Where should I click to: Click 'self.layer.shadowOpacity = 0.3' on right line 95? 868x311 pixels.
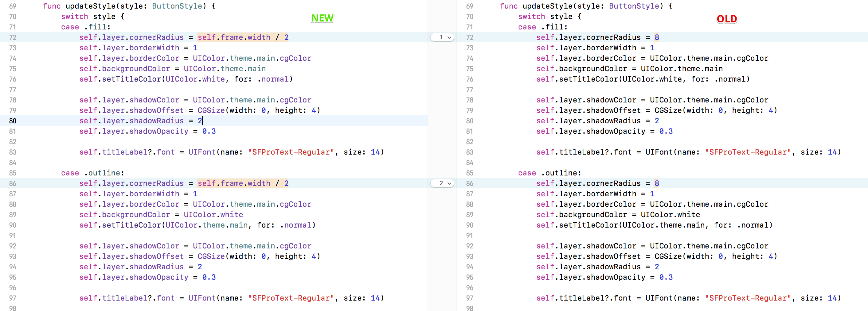click(x=604, y=277)
